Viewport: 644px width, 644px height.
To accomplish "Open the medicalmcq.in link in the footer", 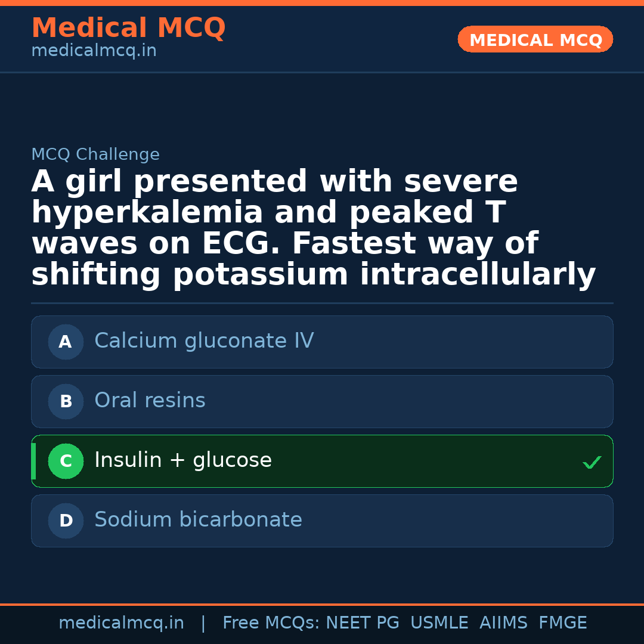I will [x=121, y=623].
